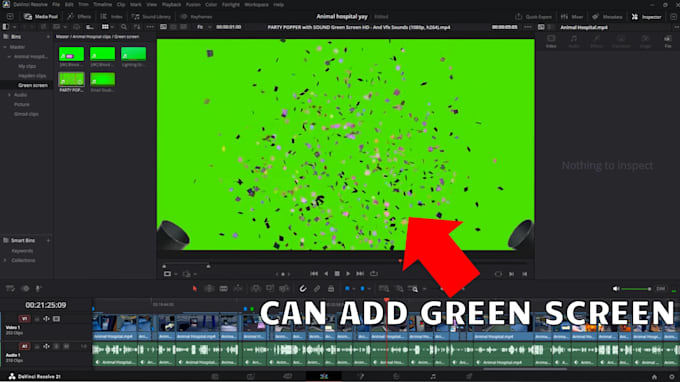Toggle the position lock padlock icon
The image size is (680, 382).
(331, 289)
